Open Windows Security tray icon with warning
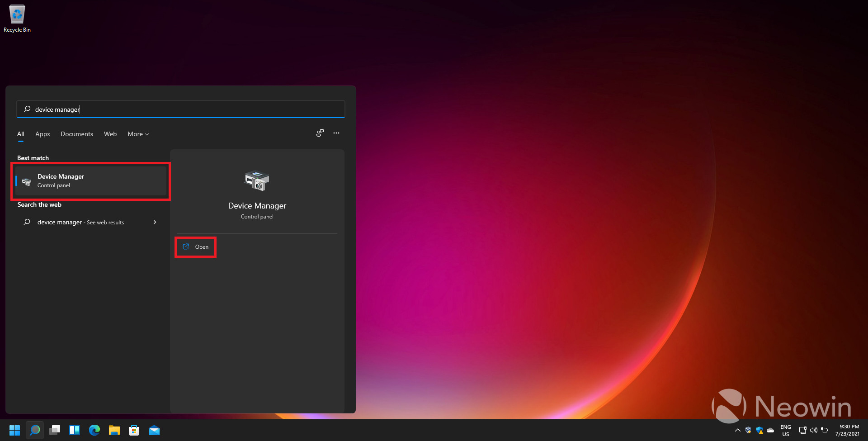Viewport: 868px width, 441px height. tap(759, 430)
